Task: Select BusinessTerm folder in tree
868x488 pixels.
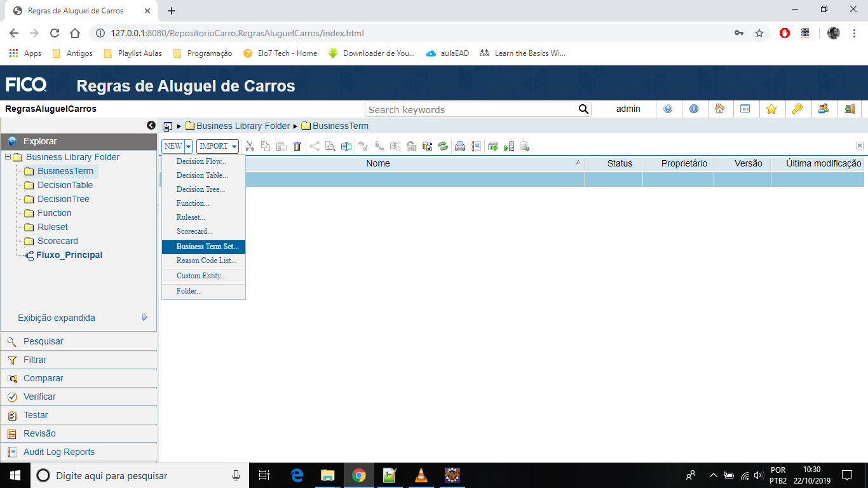Action: point(65,171)
